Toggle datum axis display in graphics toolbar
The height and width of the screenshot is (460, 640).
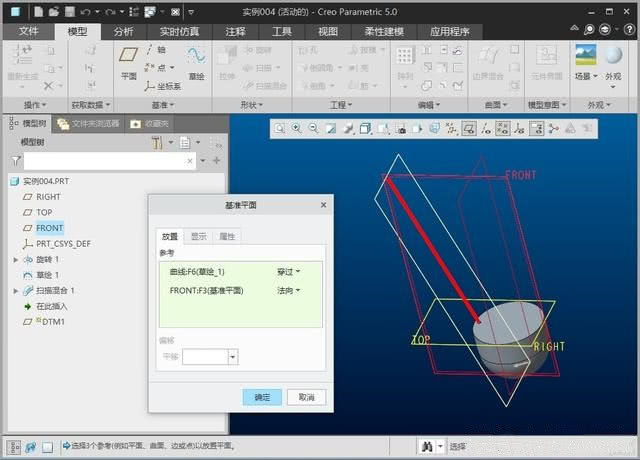[x=486, y=129]
